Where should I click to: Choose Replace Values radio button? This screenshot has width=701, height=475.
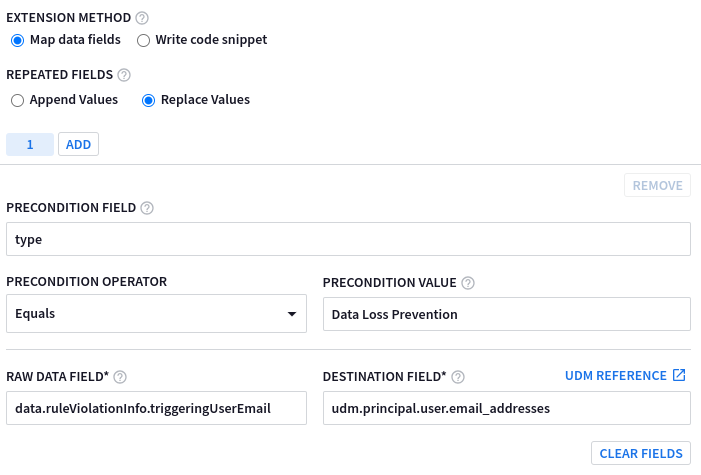(x=148, y=100)
